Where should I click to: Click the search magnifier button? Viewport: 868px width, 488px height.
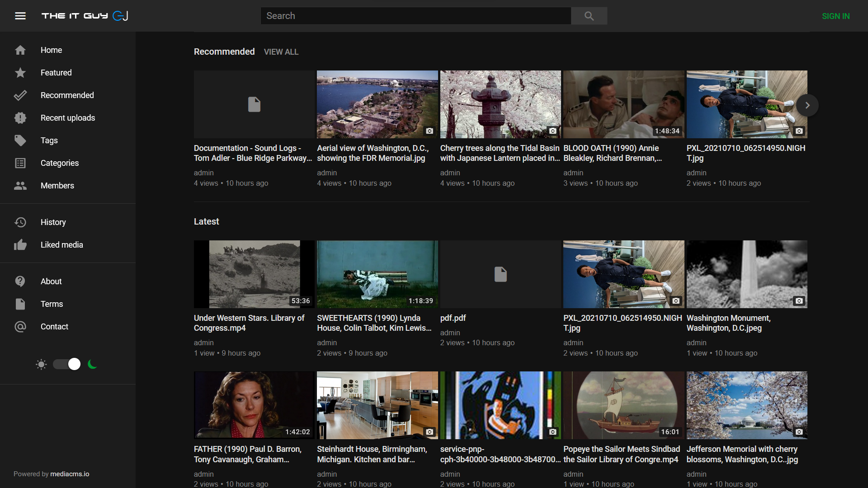(589, 16)
